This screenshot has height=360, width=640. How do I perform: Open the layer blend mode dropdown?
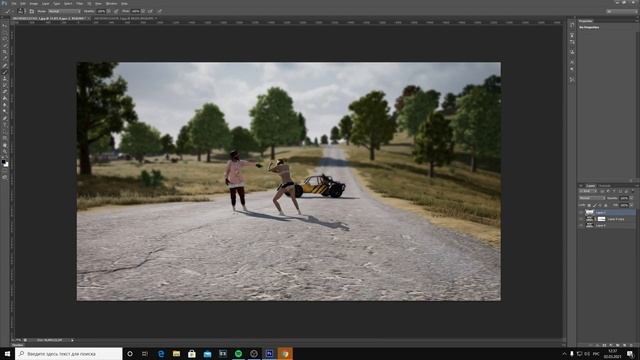592,198
